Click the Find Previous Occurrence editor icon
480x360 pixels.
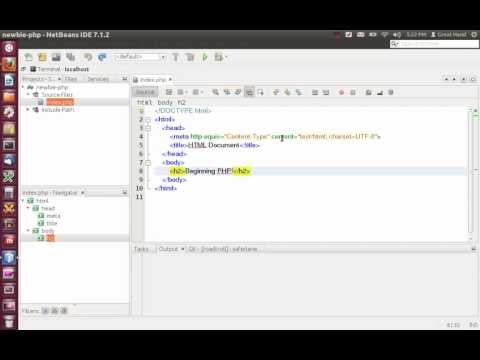[227, 92]
